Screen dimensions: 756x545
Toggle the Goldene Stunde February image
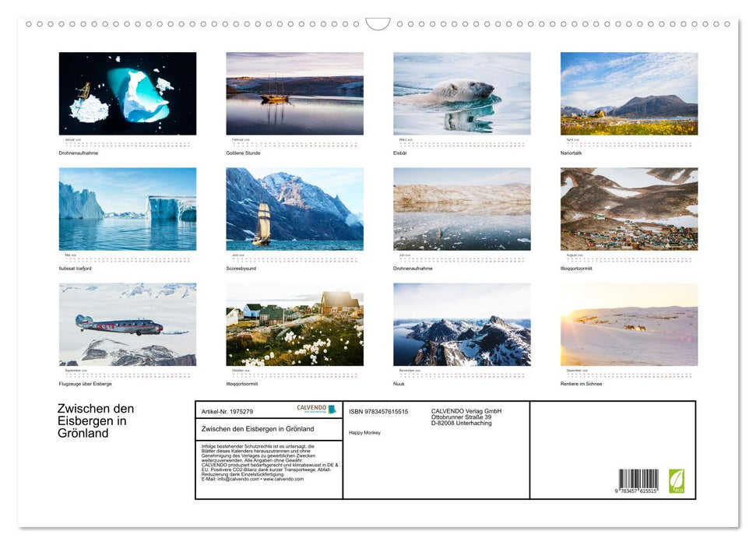[x=294, y=93]
